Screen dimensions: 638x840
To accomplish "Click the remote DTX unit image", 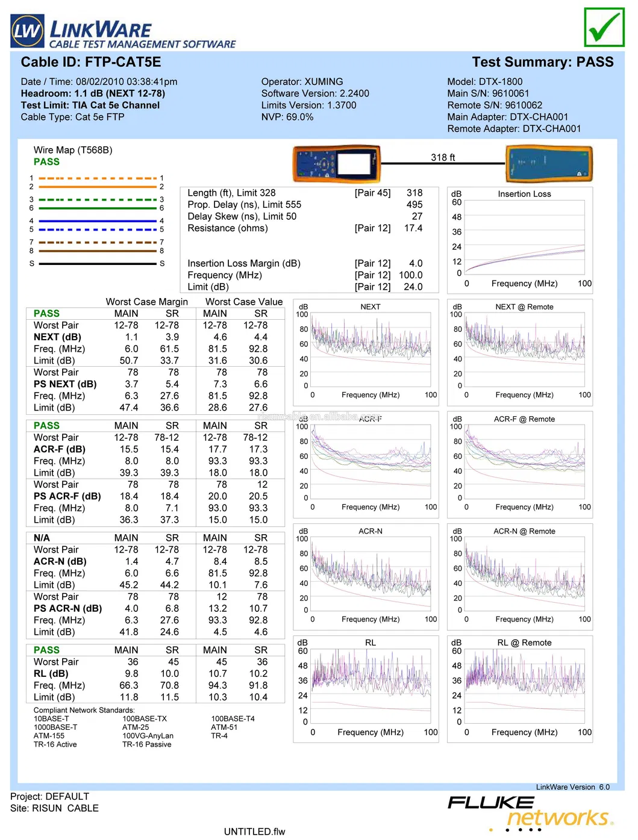I will [548, 164].
